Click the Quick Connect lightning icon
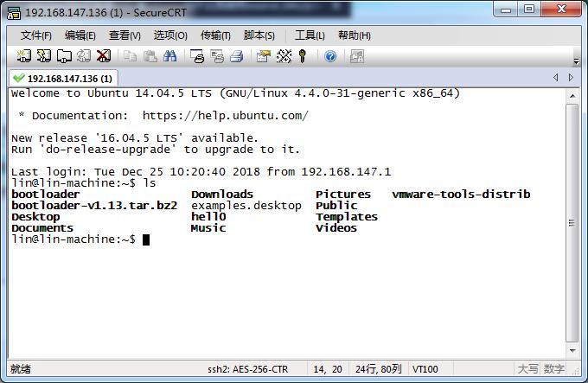This screenshot has width=588, height=383. 44,56
